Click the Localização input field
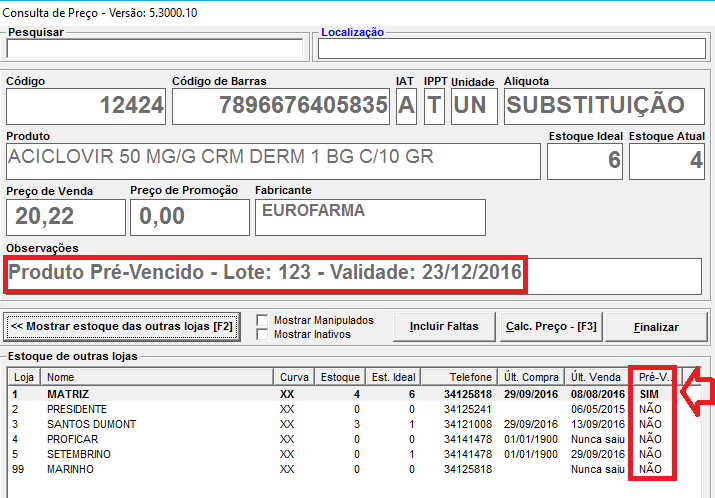This screenshot has width=715, height=498. coord(512,49)
